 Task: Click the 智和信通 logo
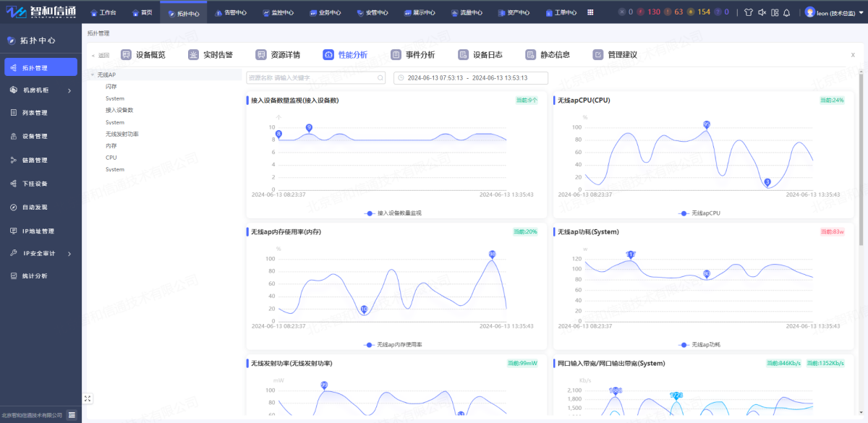(x=41, y=12)
